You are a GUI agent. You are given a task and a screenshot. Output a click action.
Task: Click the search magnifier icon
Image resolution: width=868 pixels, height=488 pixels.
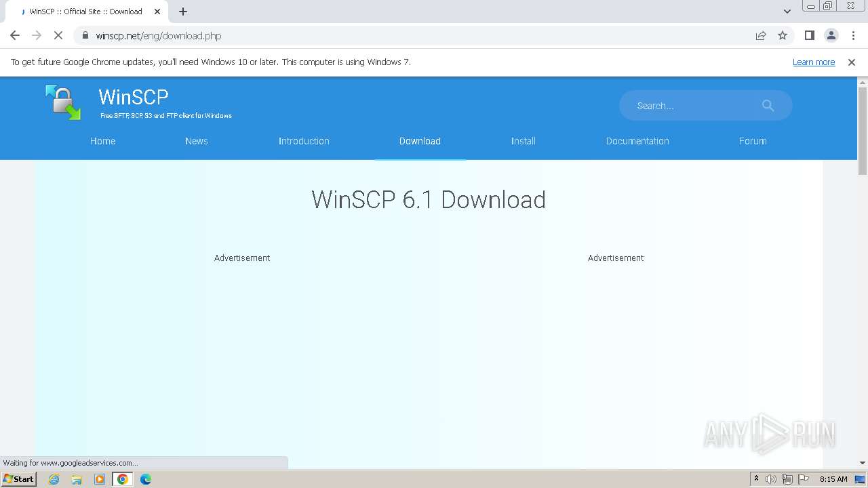point(768,106)
